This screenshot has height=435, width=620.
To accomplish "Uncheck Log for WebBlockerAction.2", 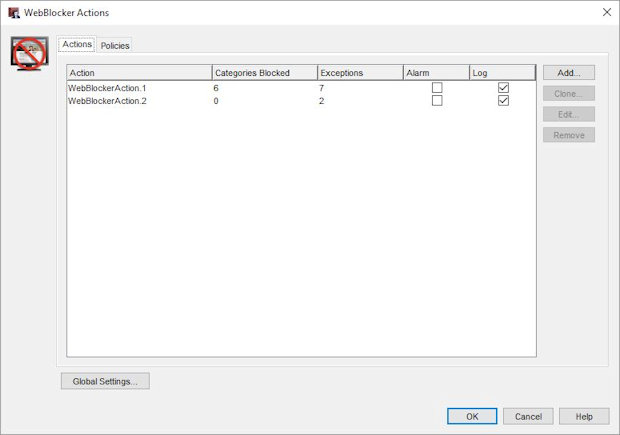I will pyautogui.click(x=503, y=100).
